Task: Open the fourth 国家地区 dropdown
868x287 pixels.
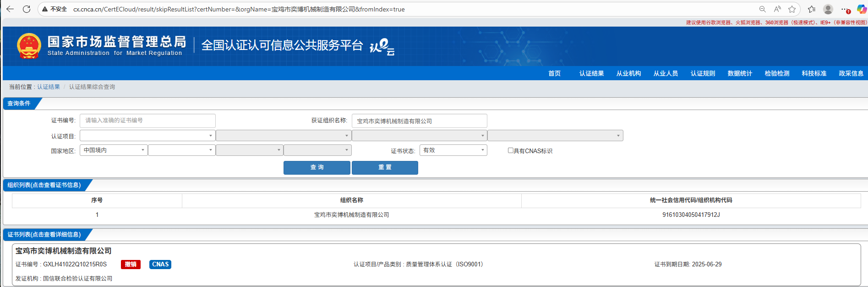Action: [317, 150]
